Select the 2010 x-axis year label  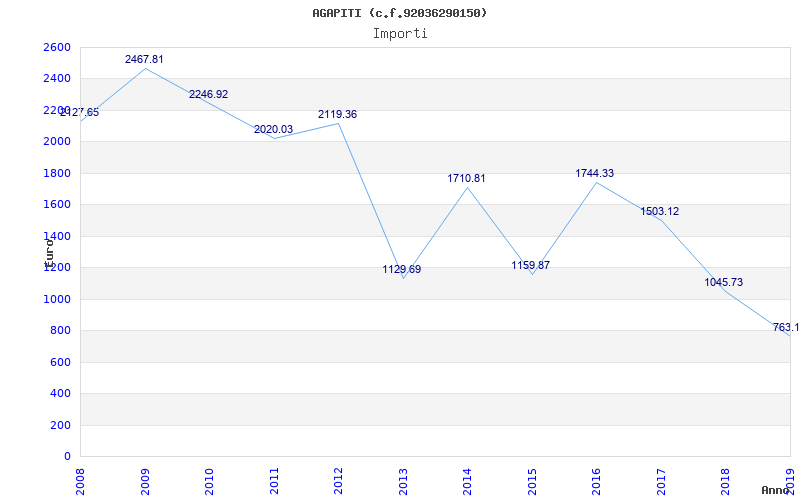click(x=209, y=482)
